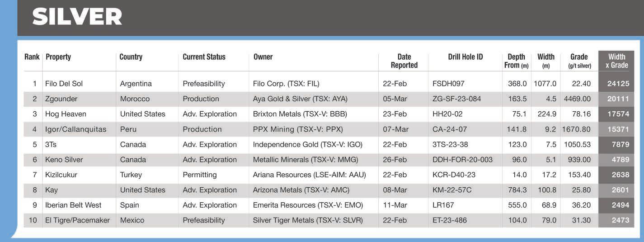Click the SILVER title heading
The image size is (644, 242).
[x=77, y=17]
